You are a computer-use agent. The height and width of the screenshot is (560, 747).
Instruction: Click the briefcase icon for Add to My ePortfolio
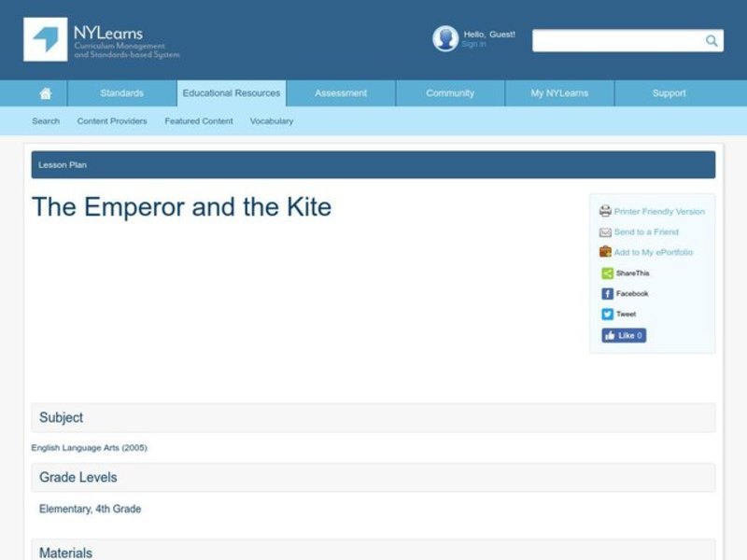(x=606, y=252)
